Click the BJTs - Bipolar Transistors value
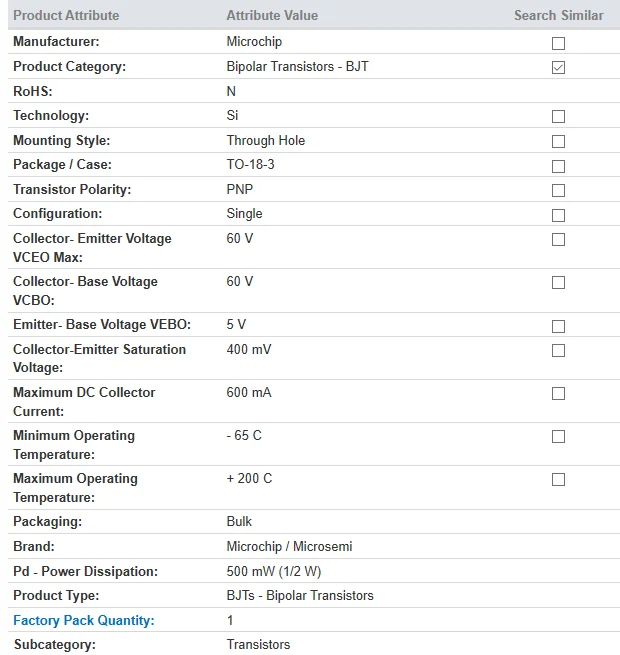 300,595
